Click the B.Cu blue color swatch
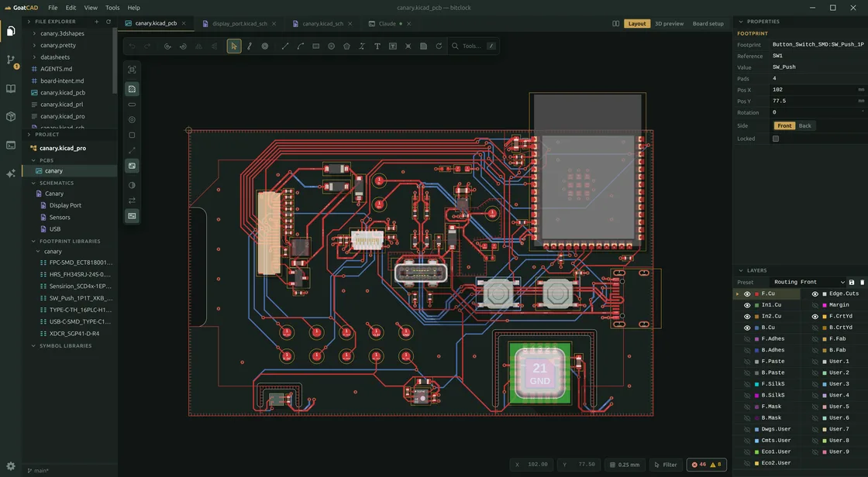 pyautogui.click(x=756, y=328)
